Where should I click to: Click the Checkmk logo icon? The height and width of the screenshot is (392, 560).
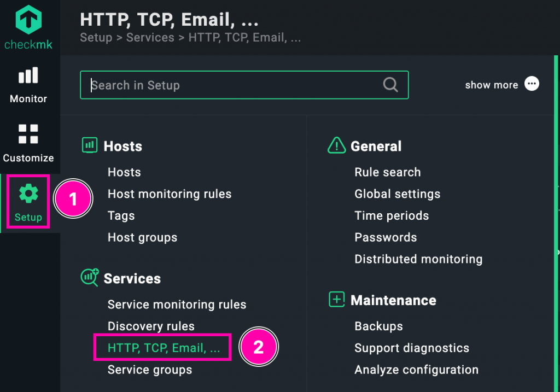[28, 20]
